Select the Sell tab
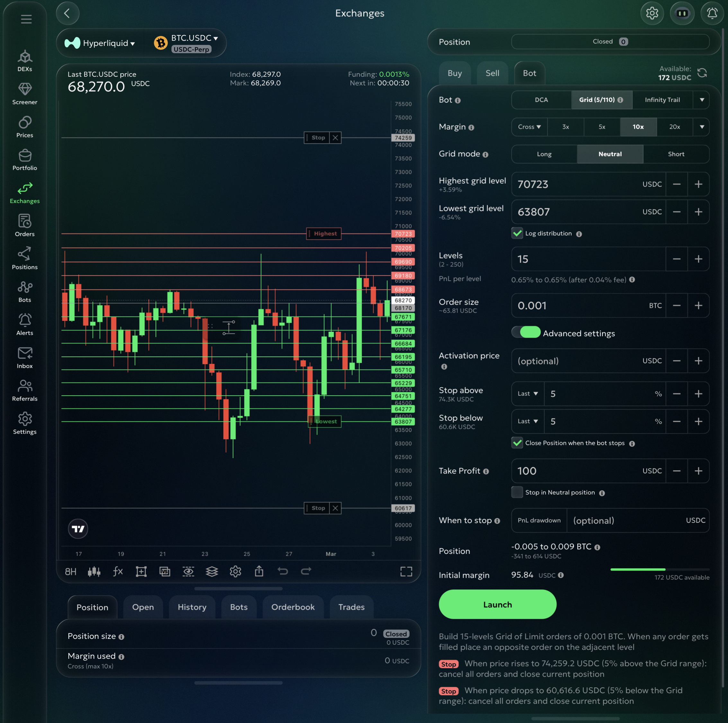 click(x=492, y=73)
